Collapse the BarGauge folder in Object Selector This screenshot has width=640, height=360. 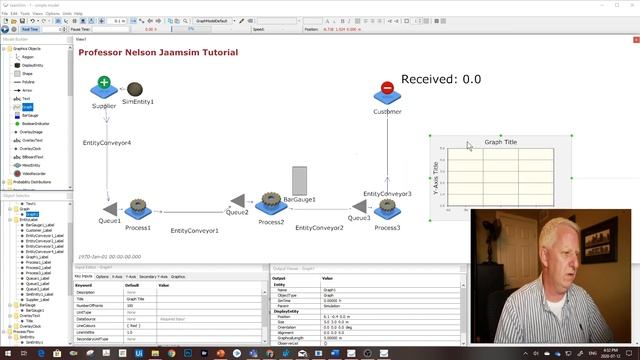coord(10,305)
